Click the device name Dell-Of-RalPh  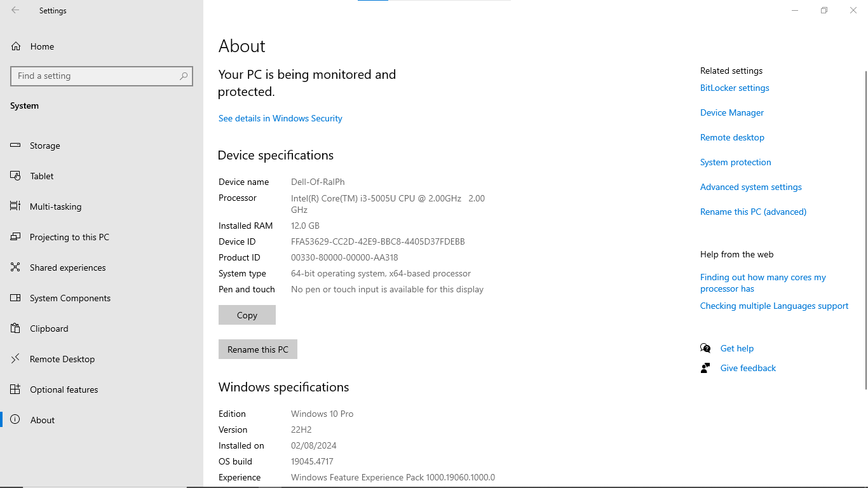pyautogui.click(x=318, y=182)
